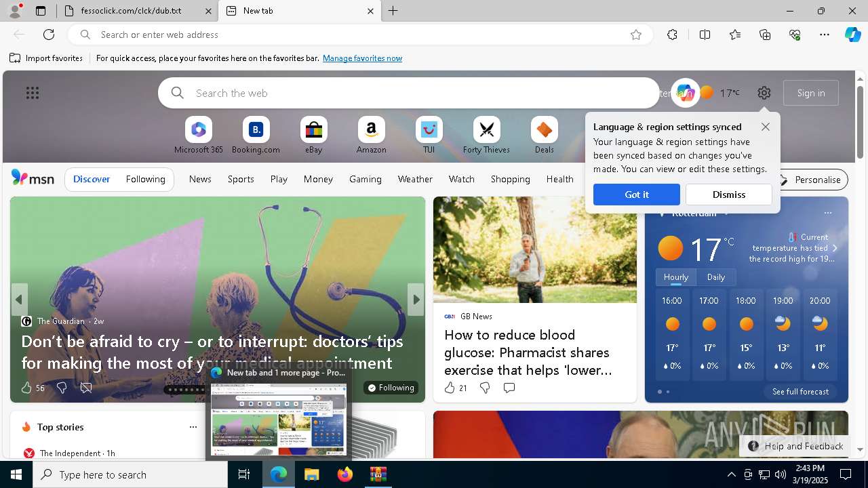868x488 pixels.
Task: Show previous carousel story arrow
Action: [x=19, y=300]
